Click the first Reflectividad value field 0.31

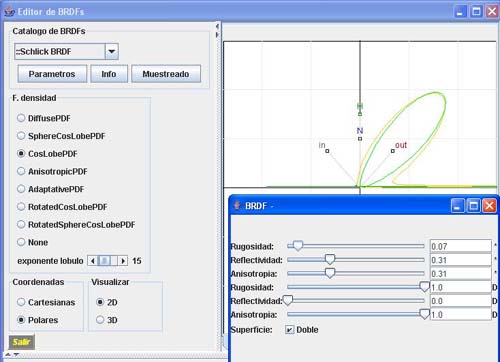pyautogui.click(x=461, y=260)
